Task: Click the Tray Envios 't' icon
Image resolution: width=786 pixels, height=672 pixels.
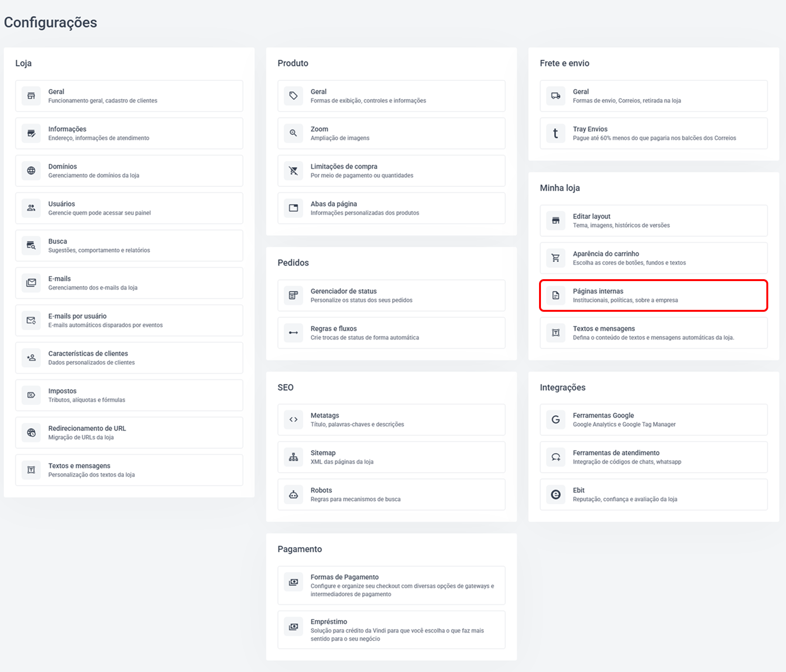Action: 556,133
